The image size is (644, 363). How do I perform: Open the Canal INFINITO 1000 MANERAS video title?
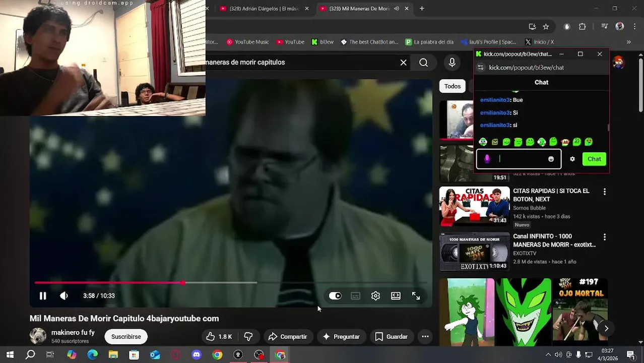554,240
